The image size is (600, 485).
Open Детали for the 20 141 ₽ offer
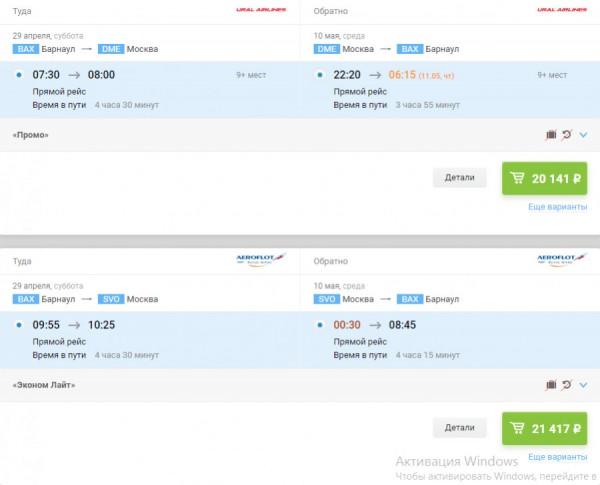point(460,178)
